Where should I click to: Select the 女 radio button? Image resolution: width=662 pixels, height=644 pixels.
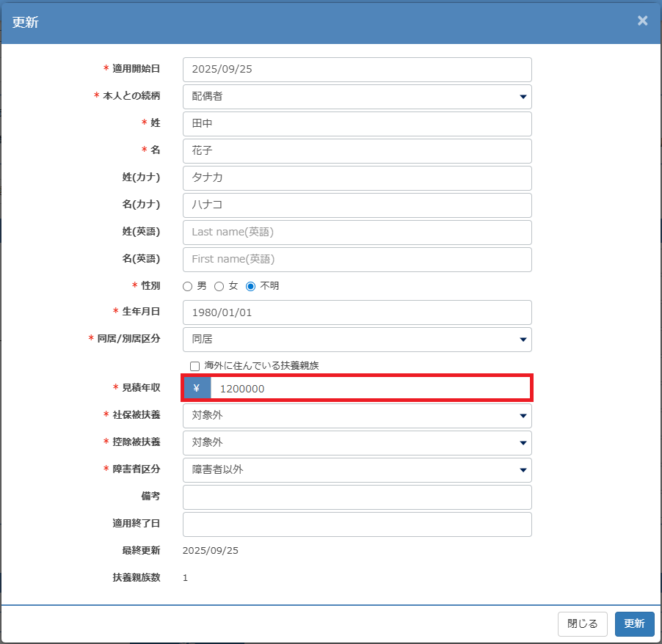(219, 286)
